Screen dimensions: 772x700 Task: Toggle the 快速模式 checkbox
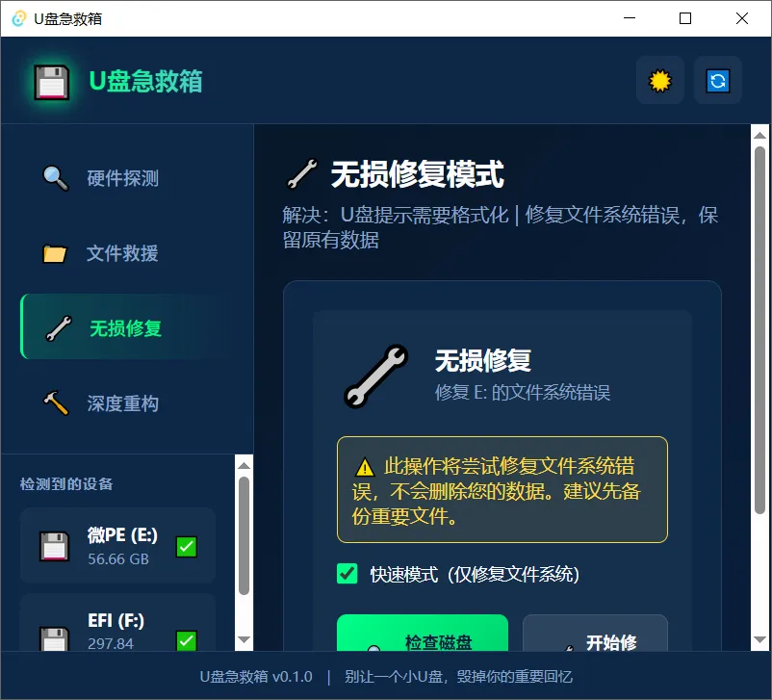coord(347,574)
